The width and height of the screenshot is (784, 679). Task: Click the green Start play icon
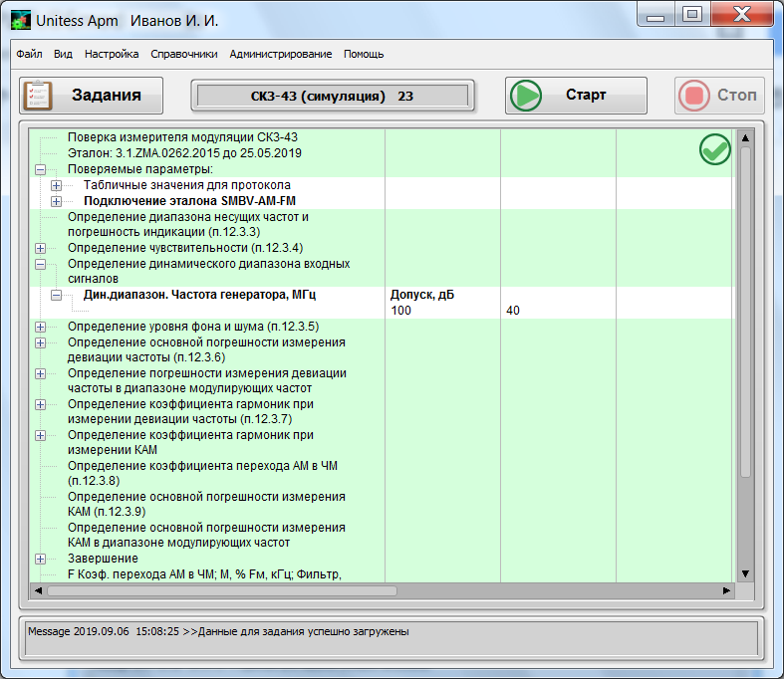pos(525,96)
